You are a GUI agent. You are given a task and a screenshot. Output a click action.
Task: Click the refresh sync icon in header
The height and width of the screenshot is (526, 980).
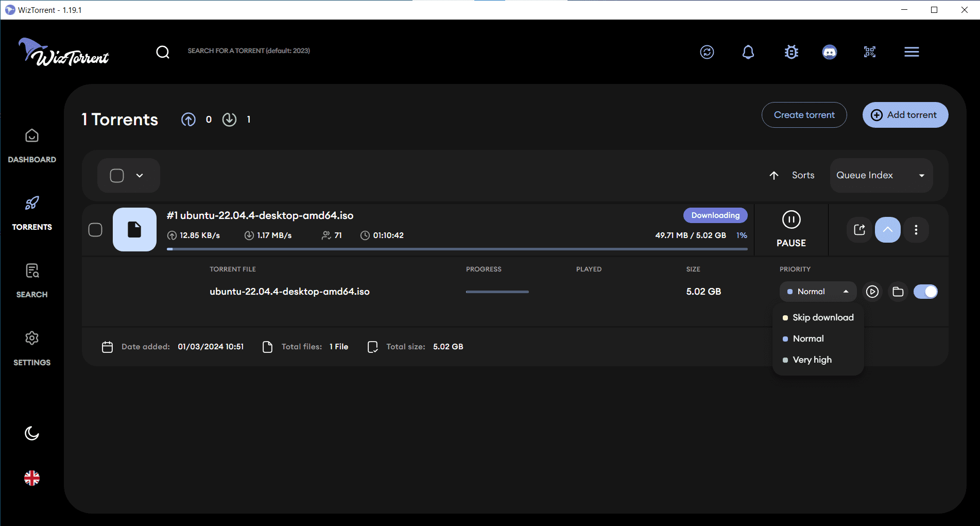point(707,52)
